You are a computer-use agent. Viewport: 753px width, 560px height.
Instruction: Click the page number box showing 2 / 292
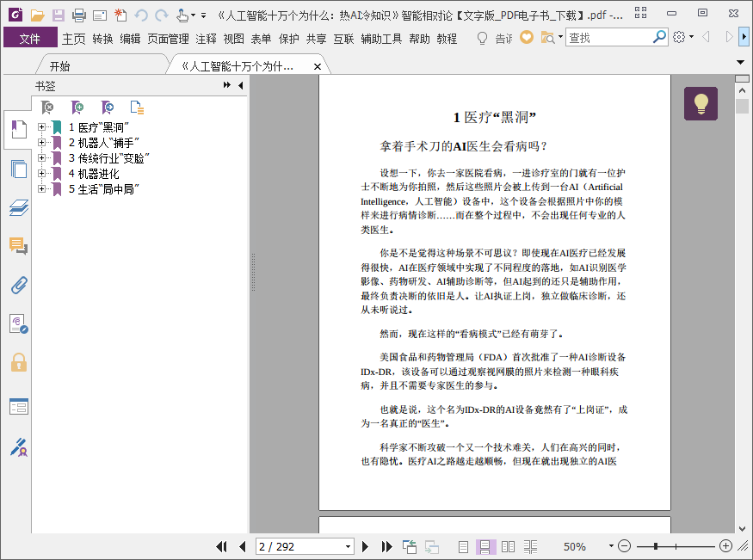[x=305, y=546]
